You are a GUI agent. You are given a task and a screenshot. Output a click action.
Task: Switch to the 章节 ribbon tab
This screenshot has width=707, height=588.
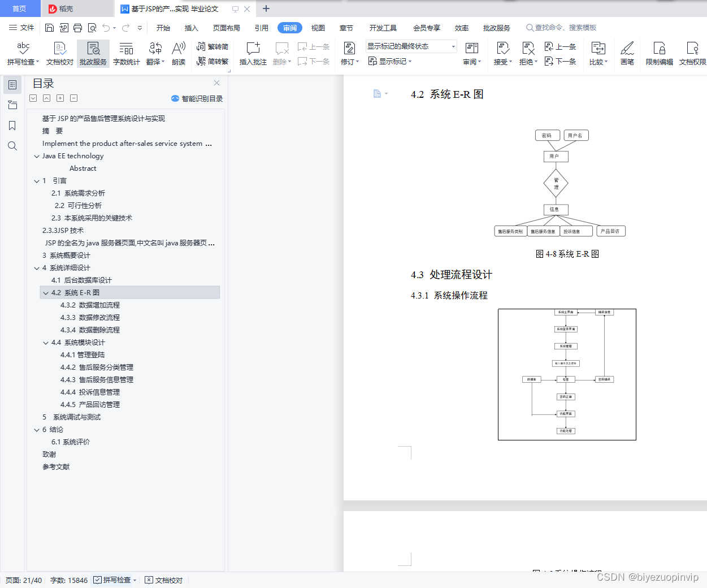point(346,28)
